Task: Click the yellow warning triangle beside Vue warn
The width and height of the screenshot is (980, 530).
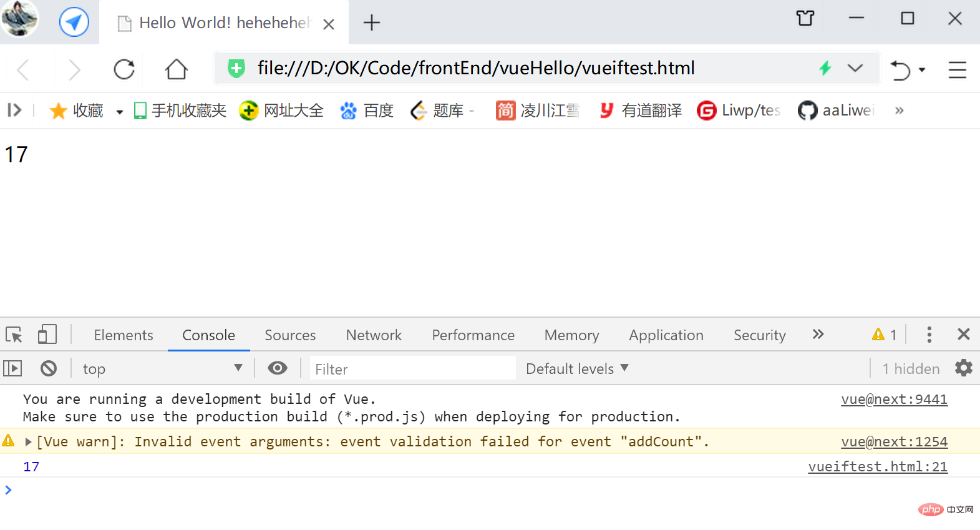Action: 8,441
